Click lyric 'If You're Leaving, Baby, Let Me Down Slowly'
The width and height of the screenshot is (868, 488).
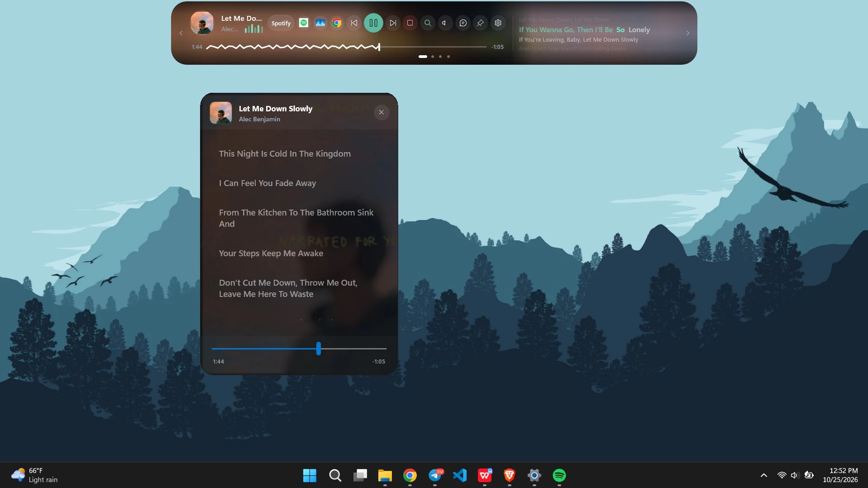click(x=578, y=39)
